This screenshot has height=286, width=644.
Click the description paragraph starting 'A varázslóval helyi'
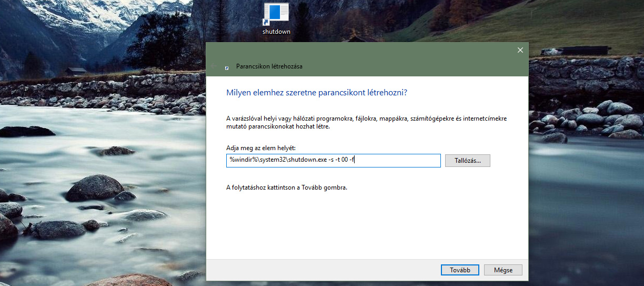click(x=366, y=123)
